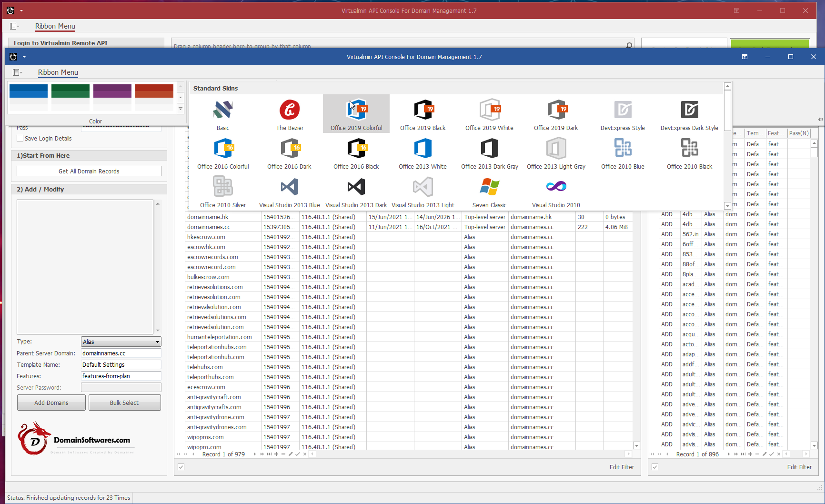825x504 pixels.
Task: Click the anti-gravitydrones.com domain cell
Action: click(x=223, y=427)
